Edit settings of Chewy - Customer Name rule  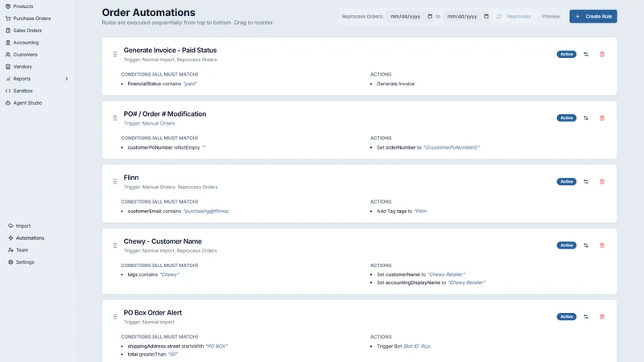[x=586, y=245]
